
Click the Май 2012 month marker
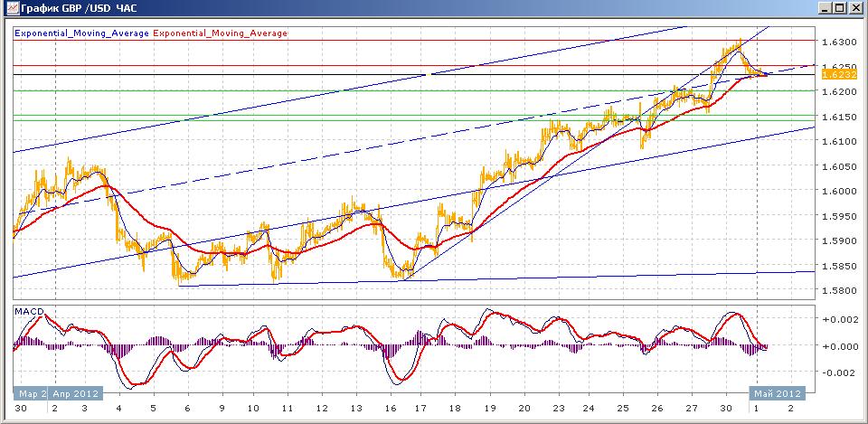point(776,394)
